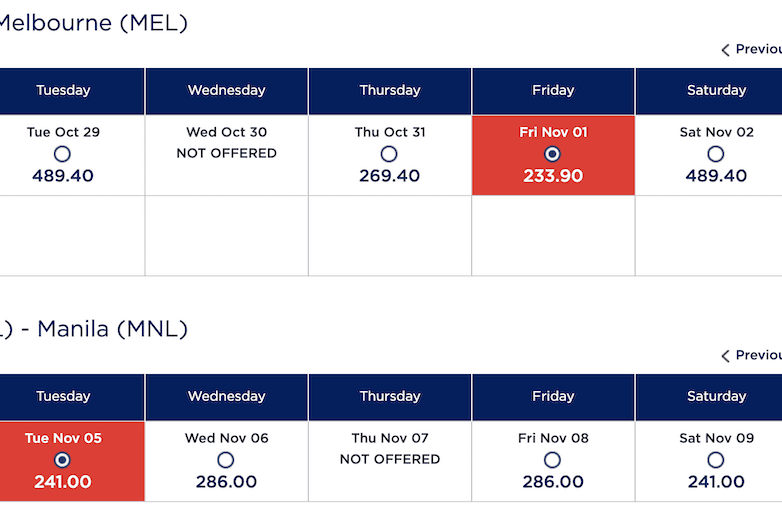This screenshot has width=782, height=525.
Task: Select the Tue Oct 29 fare radio button
Action: 63,154
